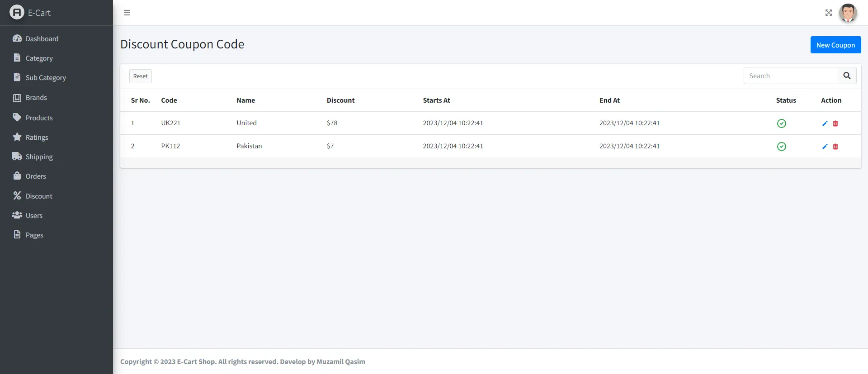The image size is (868, 374).
Task: Open Dashboard from the sidebar
Action: pos(42,39)
